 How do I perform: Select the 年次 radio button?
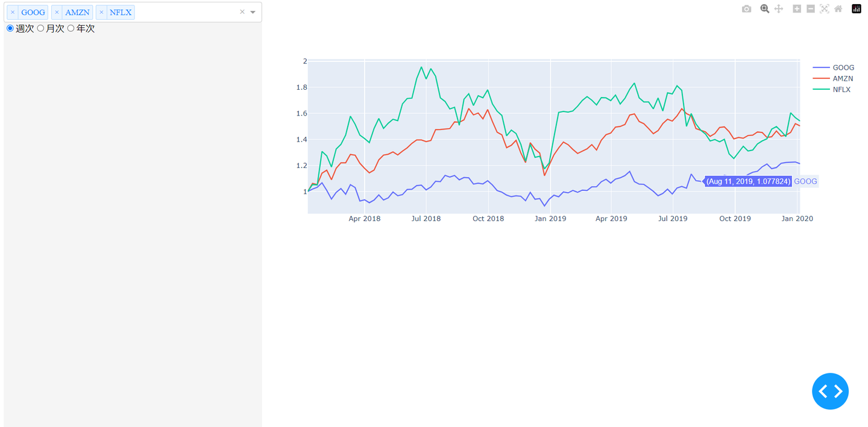(x=71, y=28)
